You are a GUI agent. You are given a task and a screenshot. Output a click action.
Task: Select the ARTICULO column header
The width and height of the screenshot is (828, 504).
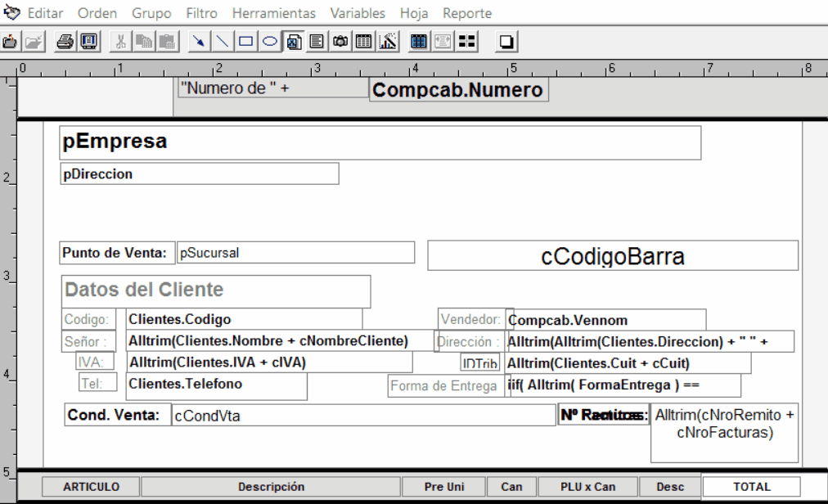pyautogui.click(x=91, y=487)
